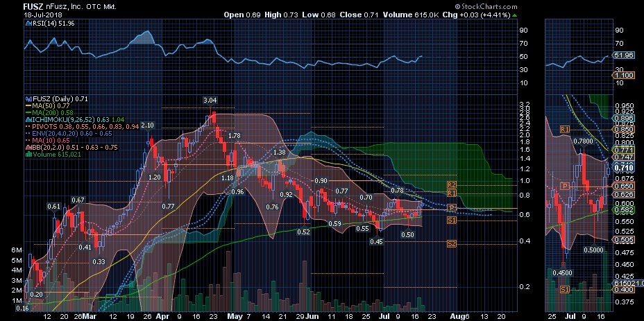The image size is (644, 321).
Task: Click the green up-arrow next to Chg
Action: (515, 15)
